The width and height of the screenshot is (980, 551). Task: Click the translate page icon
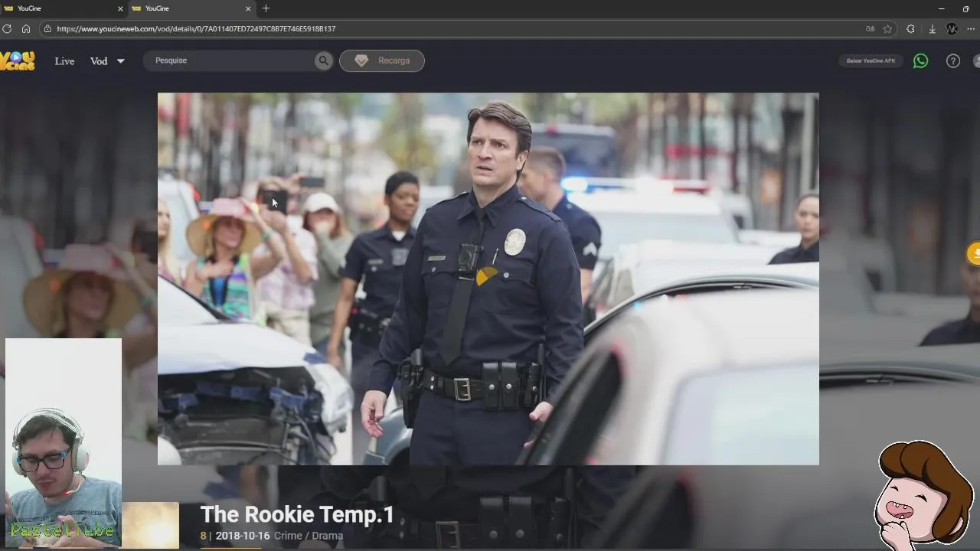coord(870,28)
